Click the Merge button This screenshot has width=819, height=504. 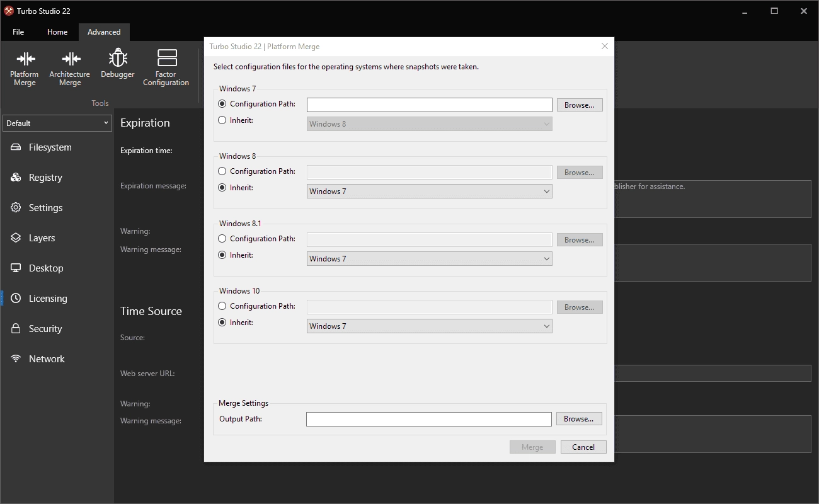532,447
